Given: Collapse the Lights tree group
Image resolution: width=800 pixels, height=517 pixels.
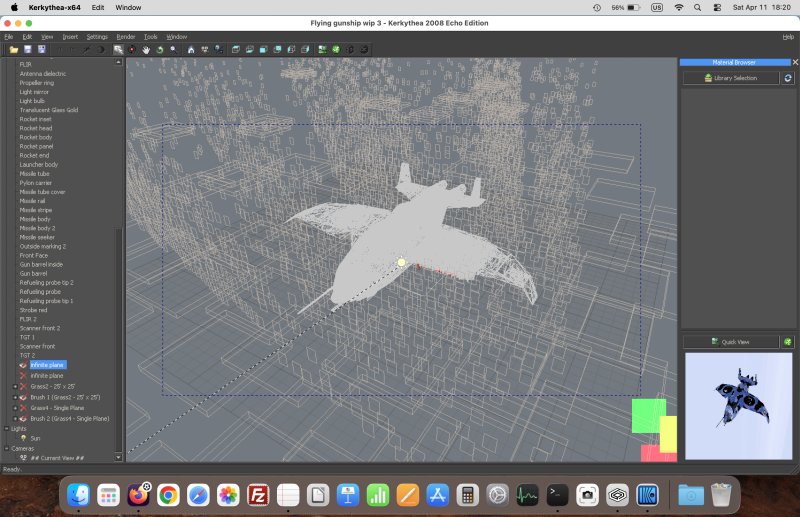Looking at the screenshot, I should point(6,429).
